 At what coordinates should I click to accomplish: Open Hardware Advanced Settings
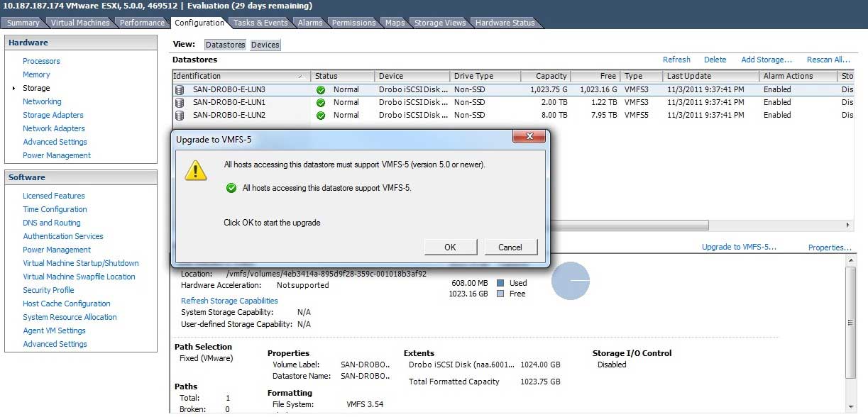pos(55,142)
